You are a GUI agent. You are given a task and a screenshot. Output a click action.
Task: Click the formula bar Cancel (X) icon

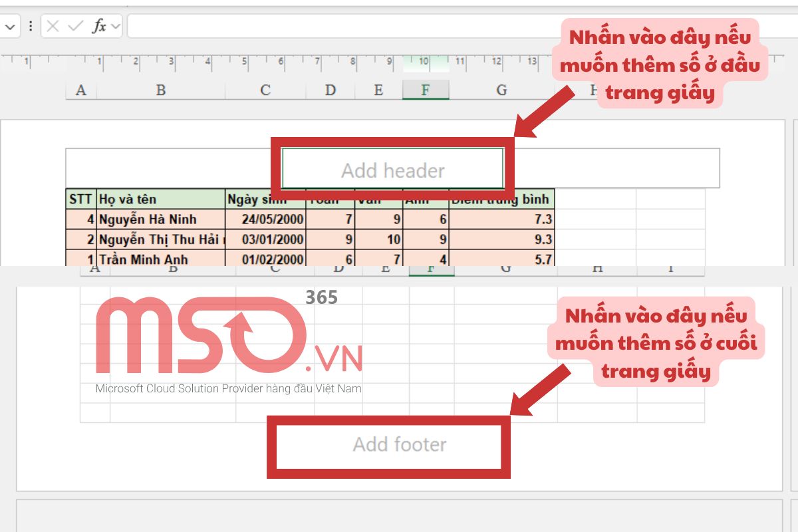(53, 26)
